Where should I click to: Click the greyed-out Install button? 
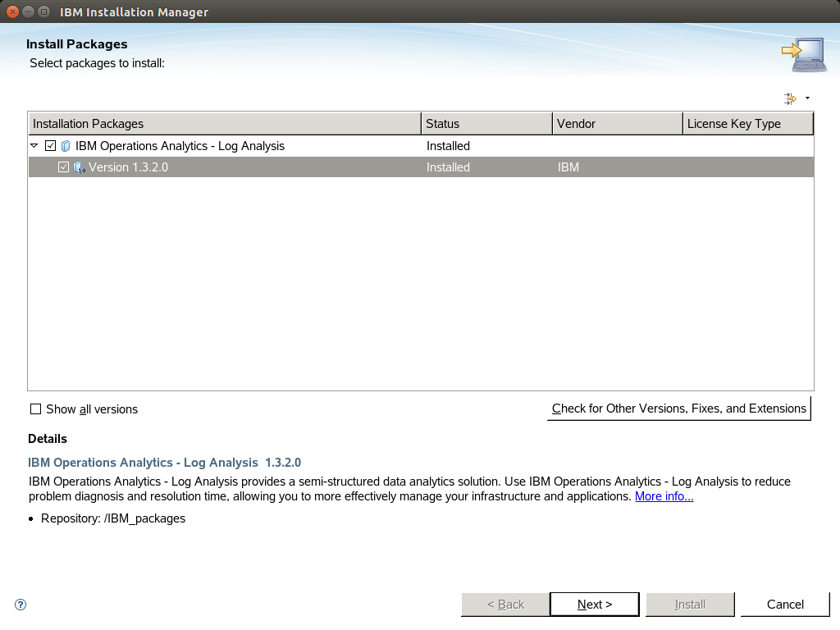(x=690, y=605)
